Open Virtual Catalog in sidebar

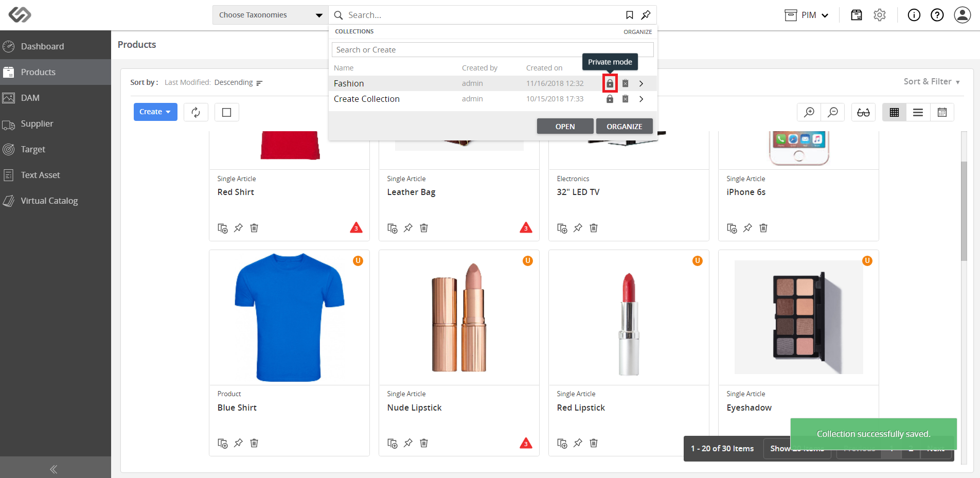coord(56,201)
